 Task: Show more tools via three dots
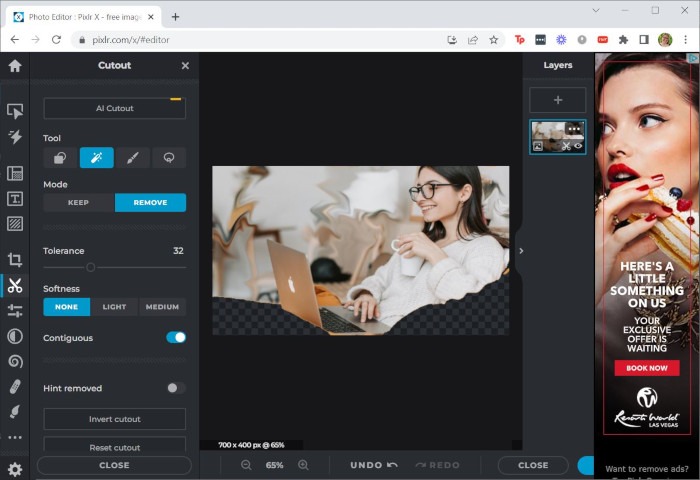point(15,437)
